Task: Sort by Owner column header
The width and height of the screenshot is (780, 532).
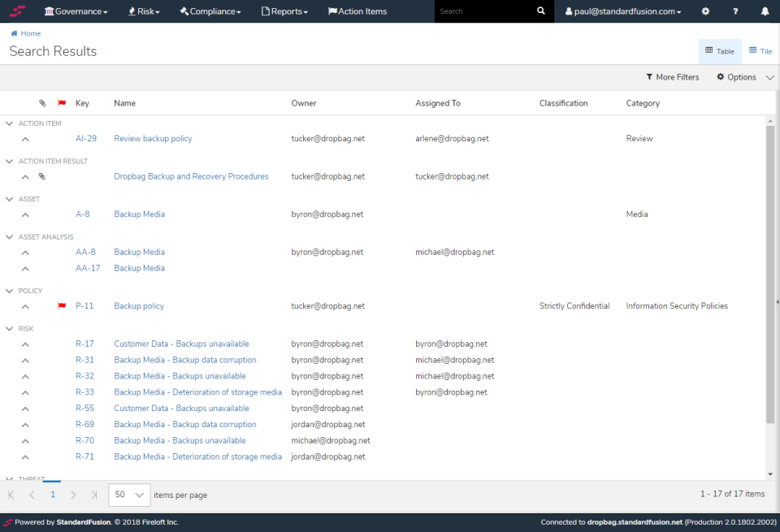Action: 303,103
